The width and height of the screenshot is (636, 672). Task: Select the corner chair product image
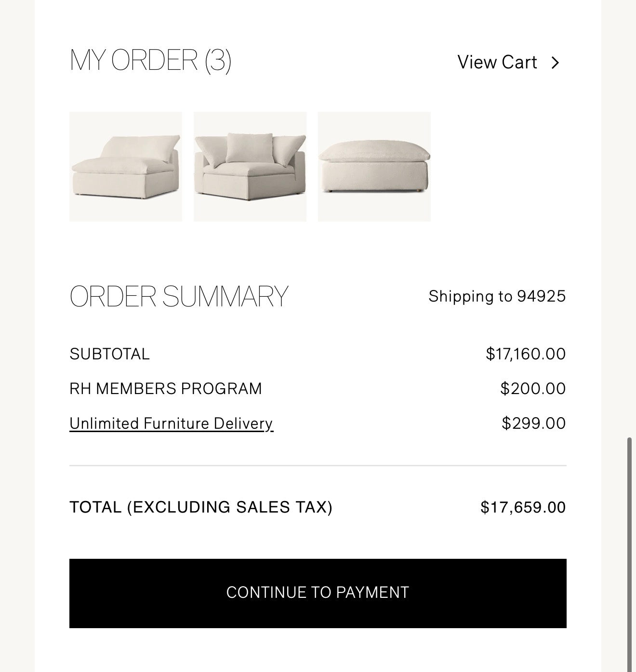250,167
